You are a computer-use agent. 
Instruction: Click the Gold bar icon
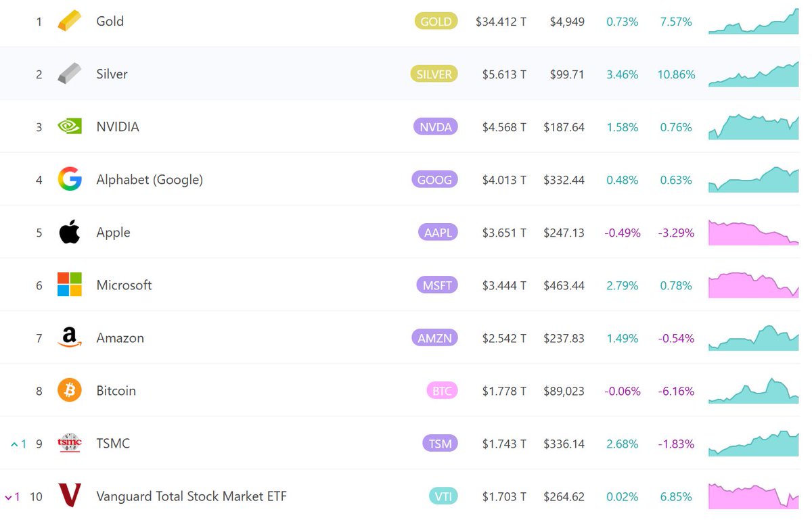[69, 21]
